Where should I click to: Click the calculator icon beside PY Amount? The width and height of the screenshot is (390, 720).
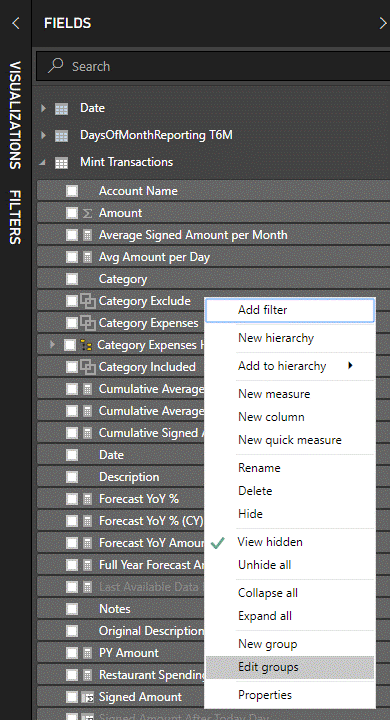coord(87,653)
